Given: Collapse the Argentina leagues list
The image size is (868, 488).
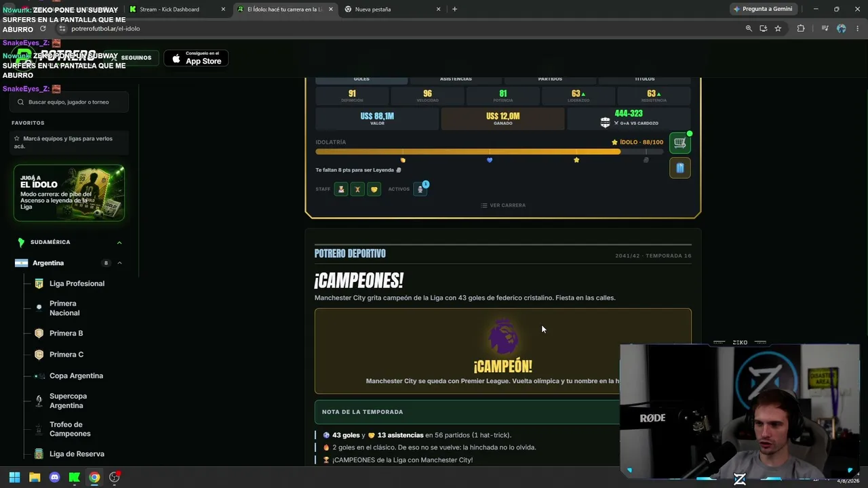Looking at the screenshot, I should 119,263.
